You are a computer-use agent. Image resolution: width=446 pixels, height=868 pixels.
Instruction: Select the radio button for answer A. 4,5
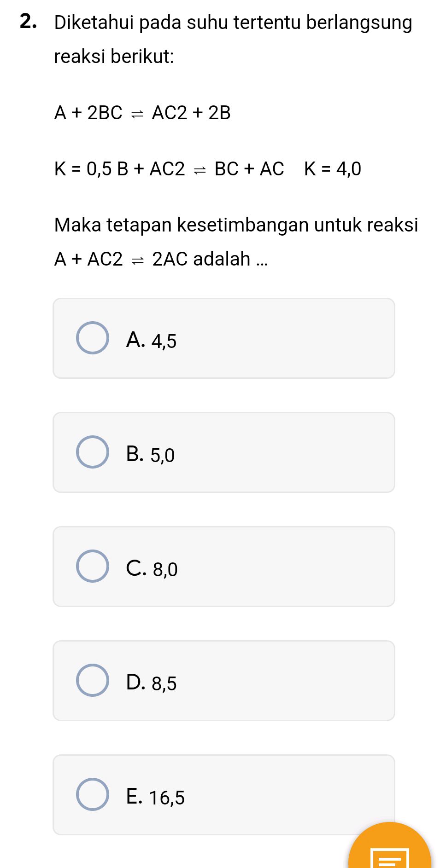(93, 339)
